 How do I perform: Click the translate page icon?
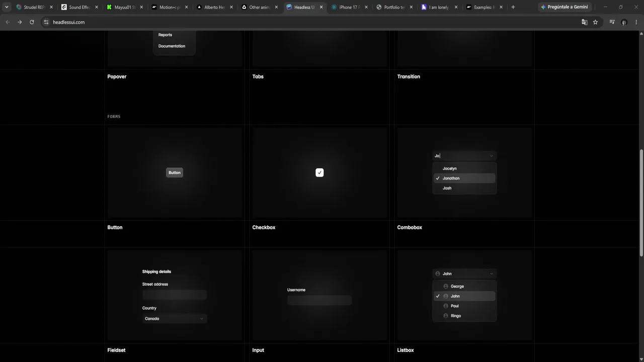click(x=585, y=22)
